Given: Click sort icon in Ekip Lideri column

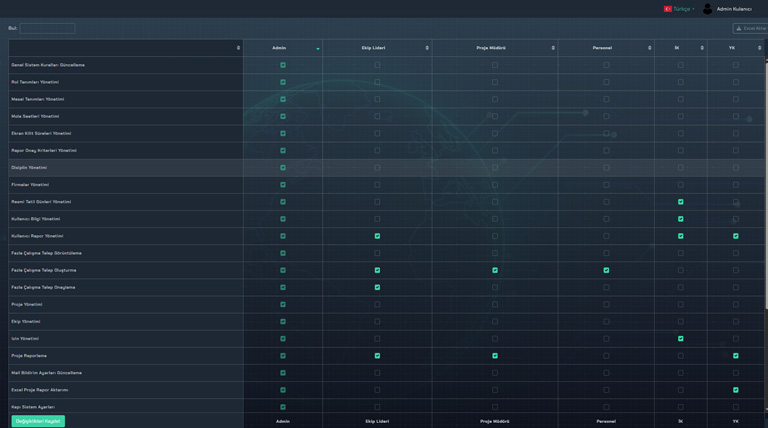Looking at the screenshot, I should pos(427,48).
